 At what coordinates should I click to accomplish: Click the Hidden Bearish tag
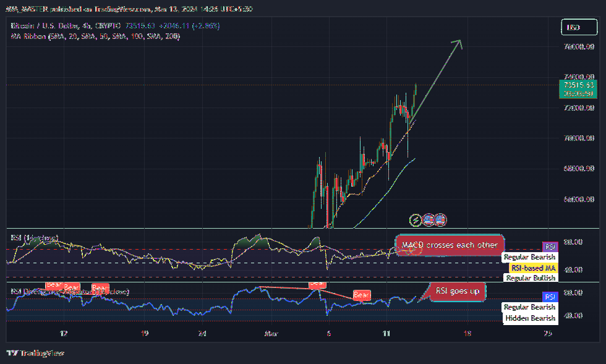(531, 318)
